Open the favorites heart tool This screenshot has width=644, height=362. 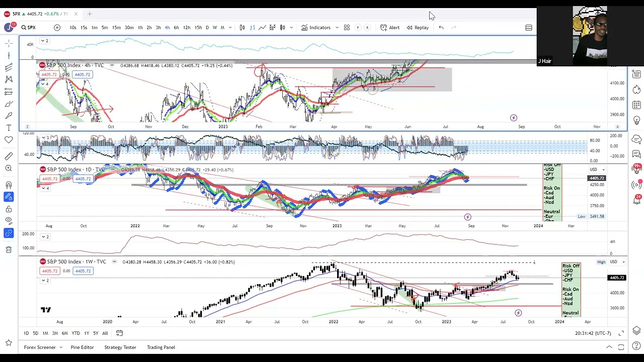click(9, 139)
